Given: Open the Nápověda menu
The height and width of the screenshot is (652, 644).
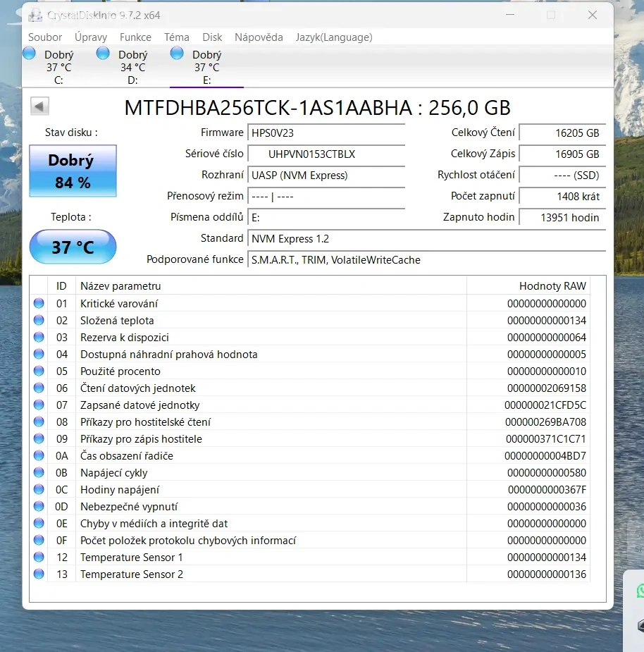Looking at the screenshot, I should 259,37.
